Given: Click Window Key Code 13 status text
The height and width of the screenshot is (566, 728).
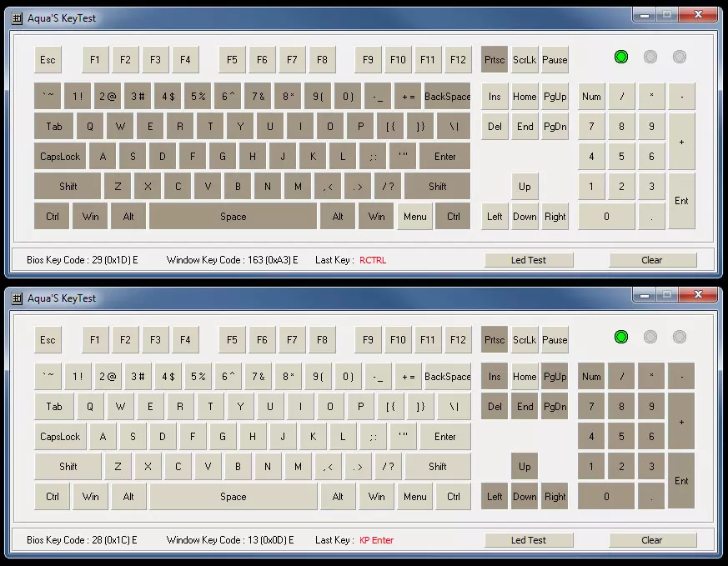Looking at the screenshot, I should 230,540.
